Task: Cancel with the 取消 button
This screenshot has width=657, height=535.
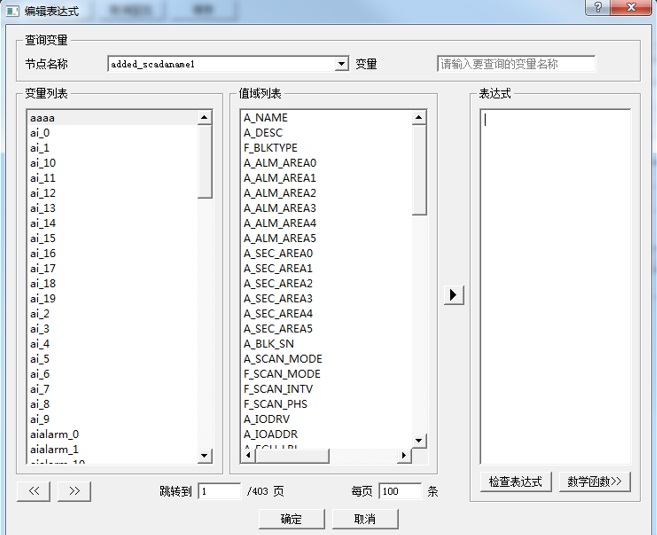Action: click(365, 519)
